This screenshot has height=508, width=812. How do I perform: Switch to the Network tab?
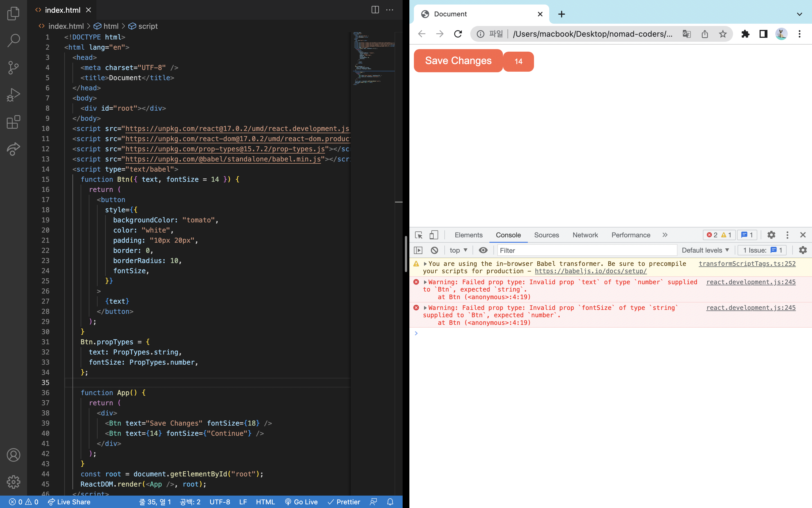pyautogui.click(x=585, y=235)
